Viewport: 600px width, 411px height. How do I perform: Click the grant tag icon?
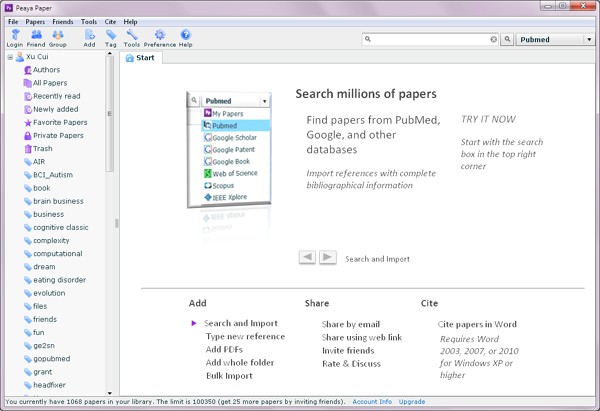point(28,372)
